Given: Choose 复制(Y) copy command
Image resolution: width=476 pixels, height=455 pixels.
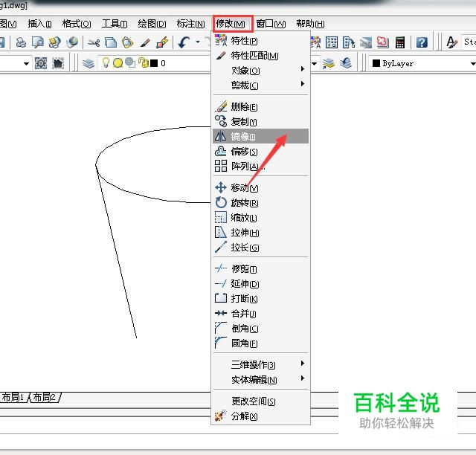Looking at the screenshot, I should pos(261,122).
